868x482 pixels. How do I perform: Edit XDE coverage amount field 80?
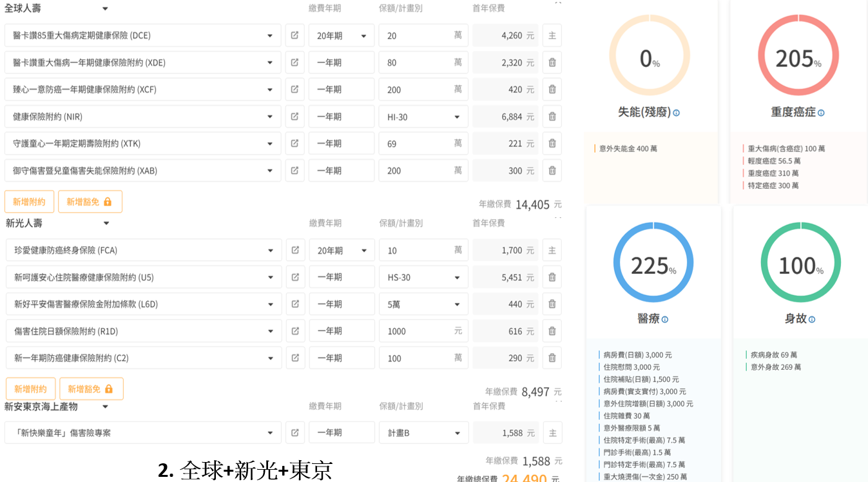point(423,63)
